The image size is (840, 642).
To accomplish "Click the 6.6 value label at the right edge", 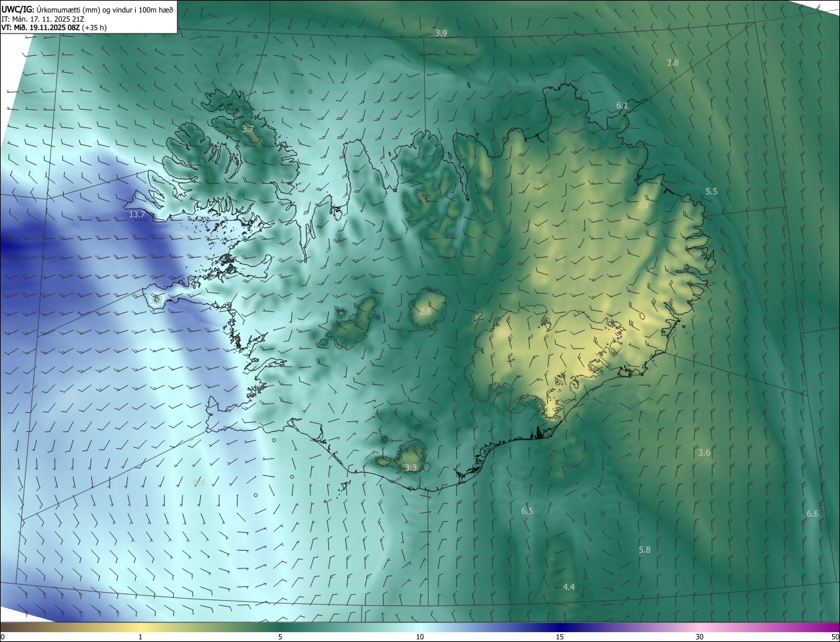I will click(812, 513).
